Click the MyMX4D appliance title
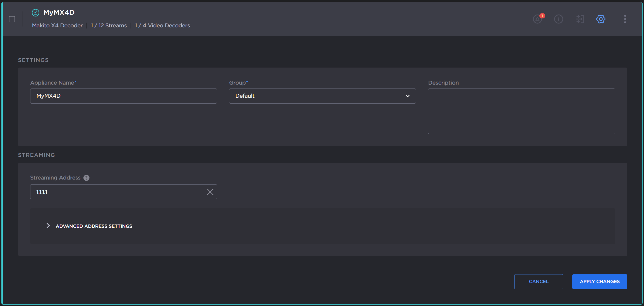 click(59, 12)
